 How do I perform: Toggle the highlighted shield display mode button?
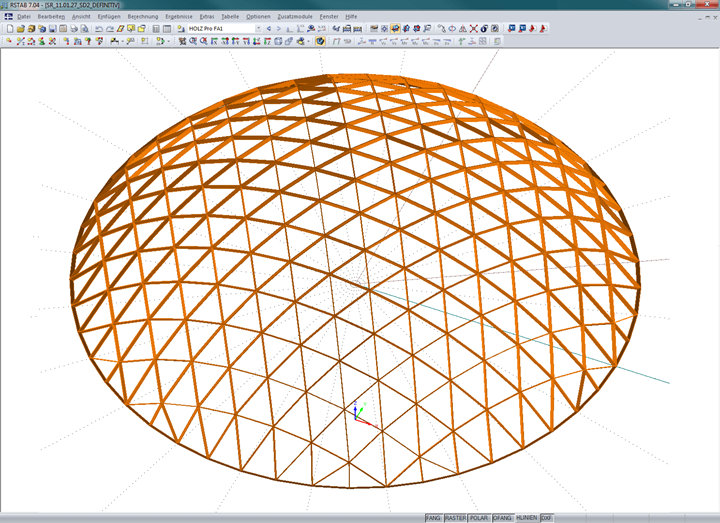pyautogui.click(x=320, y=41)
